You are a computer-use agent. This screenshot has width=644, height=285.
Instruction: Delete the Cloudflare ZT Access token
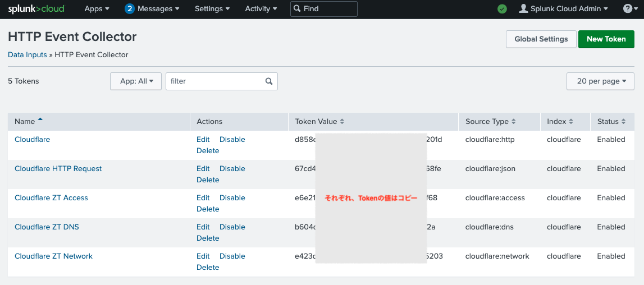coord(208,209)
